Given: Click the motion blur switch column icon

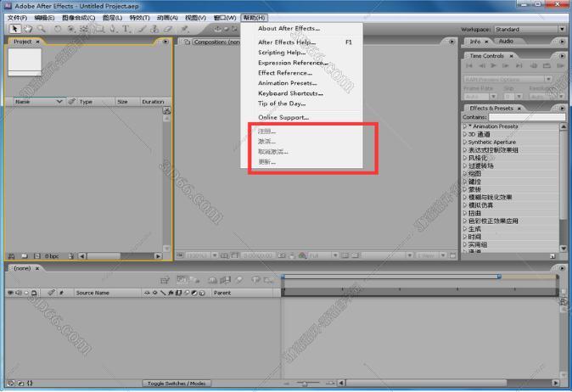Looking at the screenshot, I should (x=187, y=293).
